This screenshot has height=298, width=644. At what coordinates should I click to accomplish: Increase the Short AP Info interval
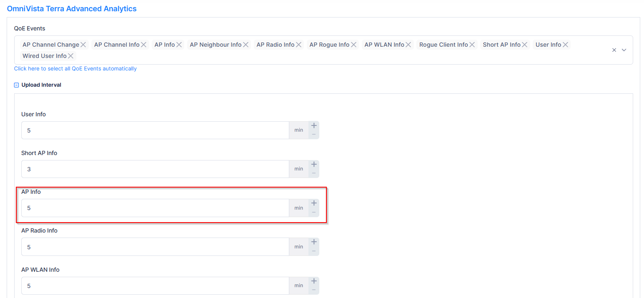pyautogui.click(x=314, y=165)
